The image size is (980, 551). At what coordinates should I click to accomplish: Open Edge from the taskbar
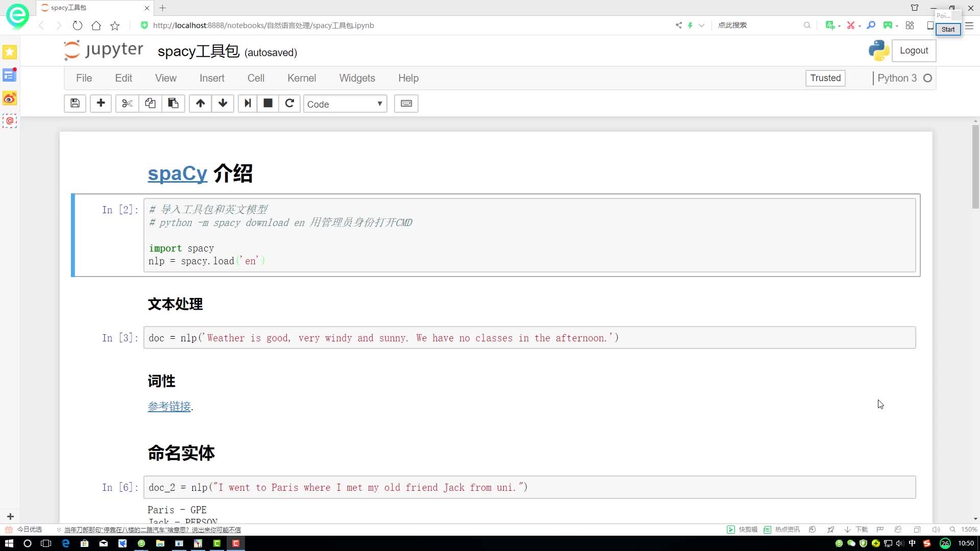pos(65,543)
